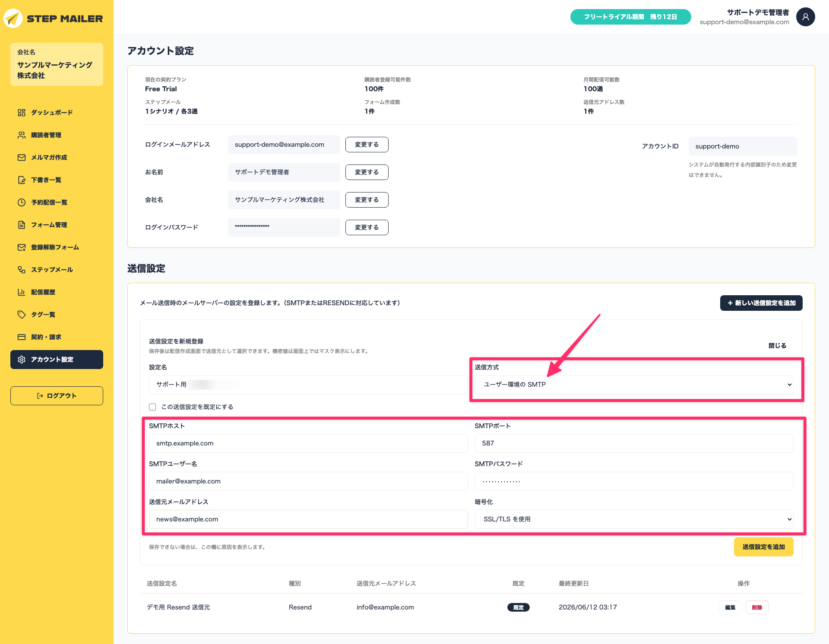Click the SMTPホスト input field
The image size is (829, 644).
point(308,443)
